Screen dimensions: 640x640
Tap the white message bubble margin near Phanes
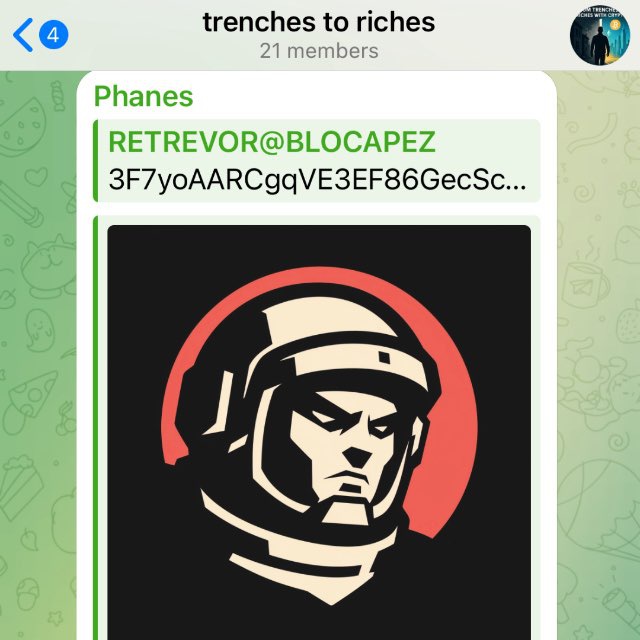pyautogui.click(x=367, y=96)
